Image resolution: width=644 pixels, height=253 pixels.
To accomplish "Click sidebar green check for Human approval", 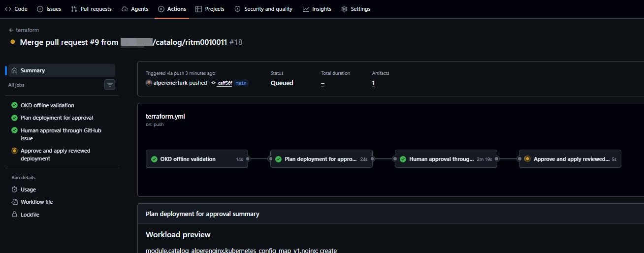I will [14, 130].
